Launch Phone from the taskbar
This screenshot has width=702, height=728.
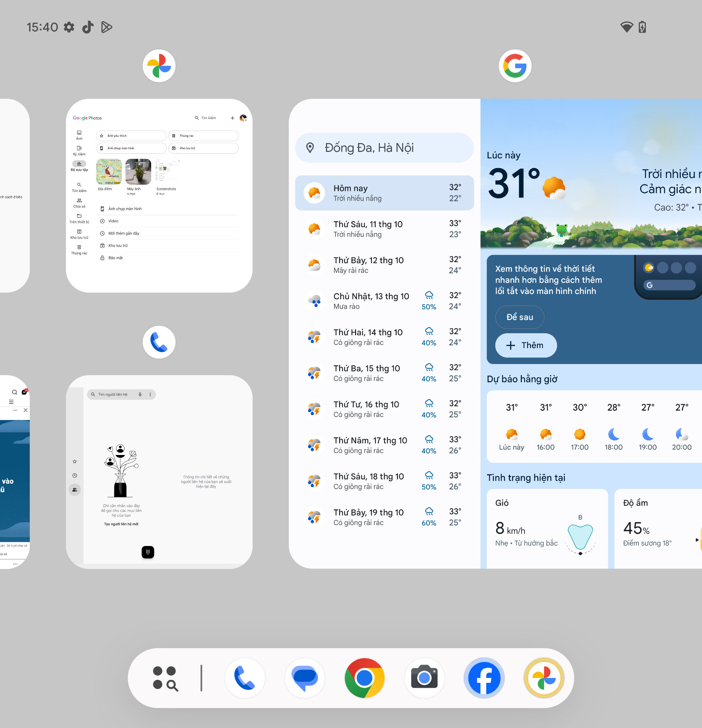pos(244,678)
